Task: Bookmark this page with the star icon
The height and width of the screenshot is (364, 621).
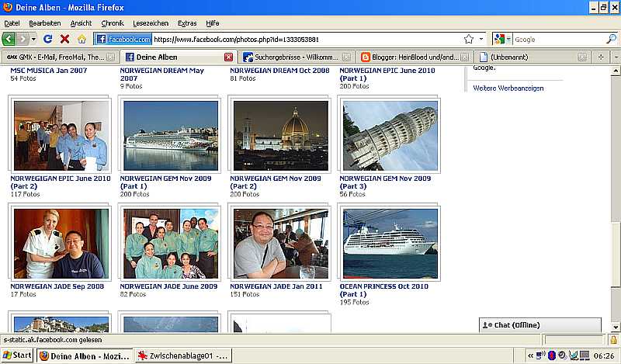Action: click(x=469, y=39)
